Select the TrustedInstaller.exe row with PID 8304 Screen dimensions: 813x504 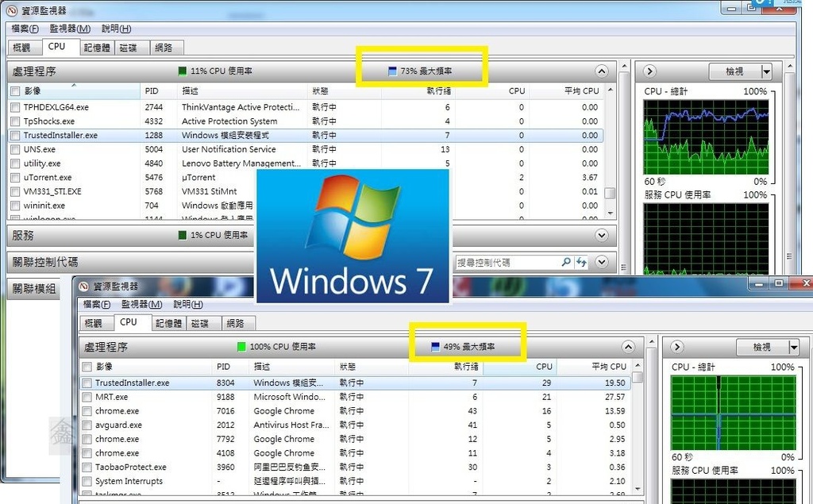[356, 383]
